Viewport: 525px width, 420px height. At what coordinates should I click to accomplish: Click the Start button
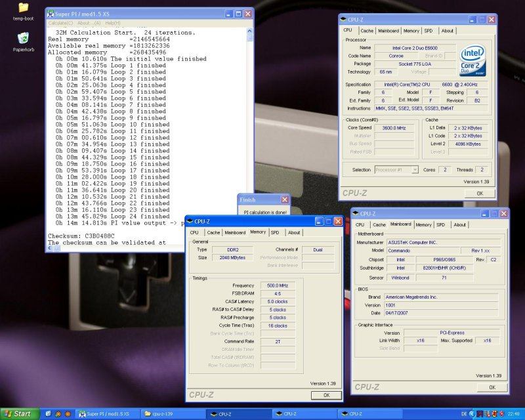[20, 414]
